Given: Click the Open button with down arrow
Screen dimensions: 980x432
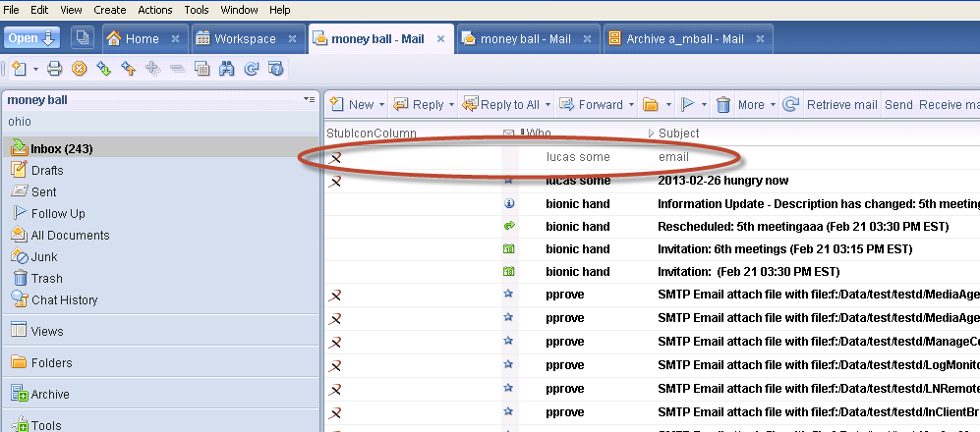Looking at the screenshot, I should point(31,38).
